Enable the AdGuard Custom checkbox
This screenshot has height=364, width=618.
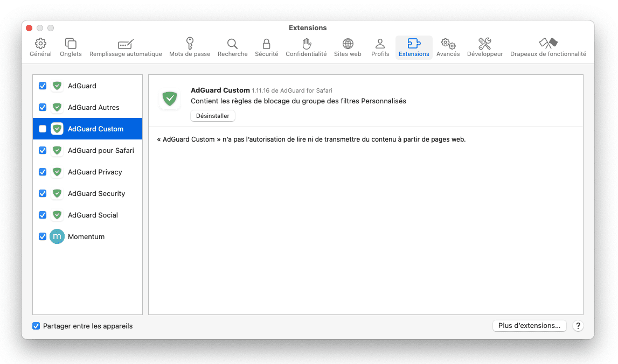click(x=43, y=129)
